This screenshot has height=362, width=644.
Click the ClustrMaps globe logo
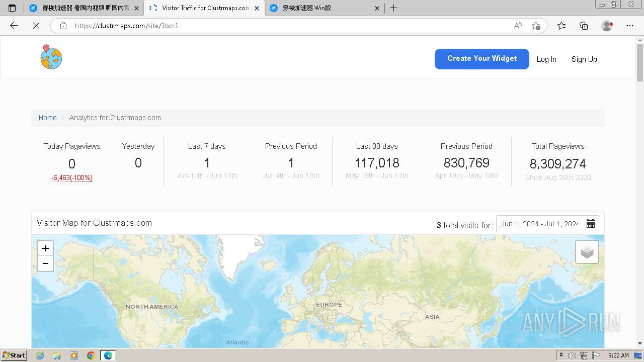tap(51, 57)
